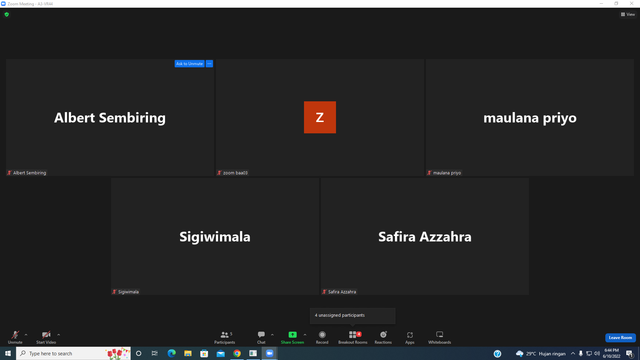Click muted mic icon beside Albert Sembiring label

9,173
